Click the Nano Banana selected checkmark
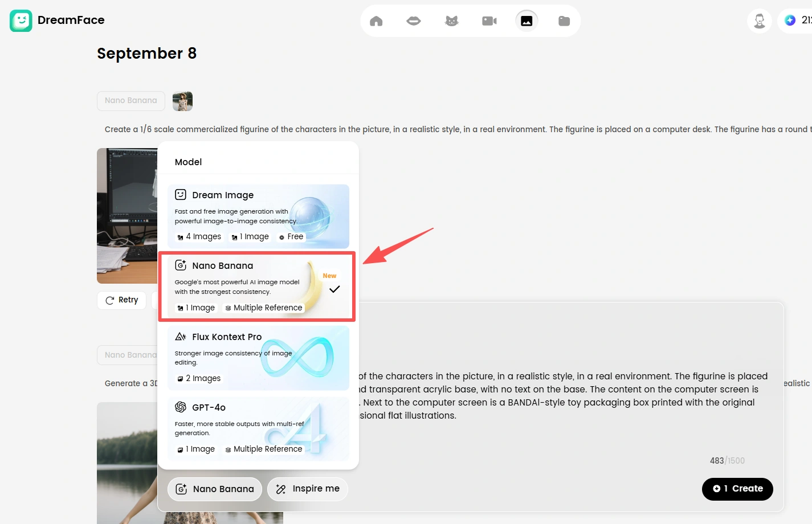The image size is (812, 524). pos(334,289)
